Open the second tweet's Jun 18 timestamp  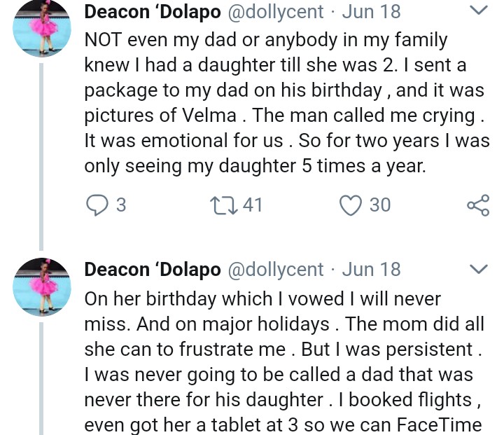(372, 270)
